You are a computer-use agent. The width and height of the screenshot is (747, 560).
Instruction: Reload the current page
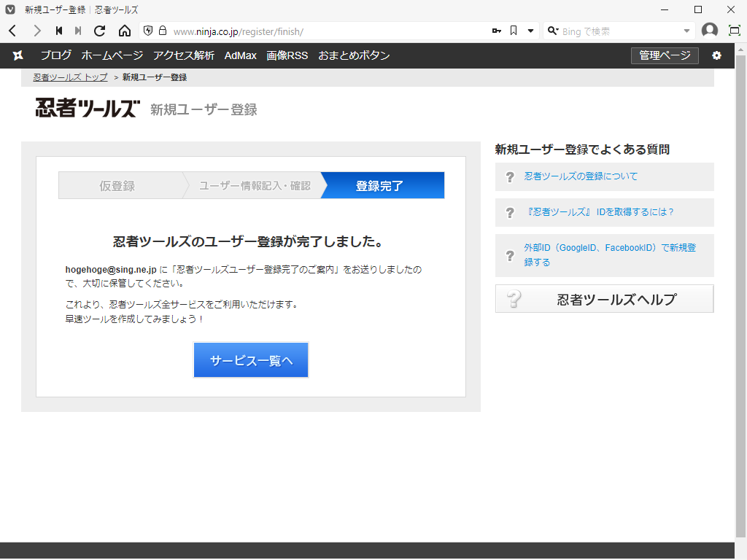[x=99, y=31]
